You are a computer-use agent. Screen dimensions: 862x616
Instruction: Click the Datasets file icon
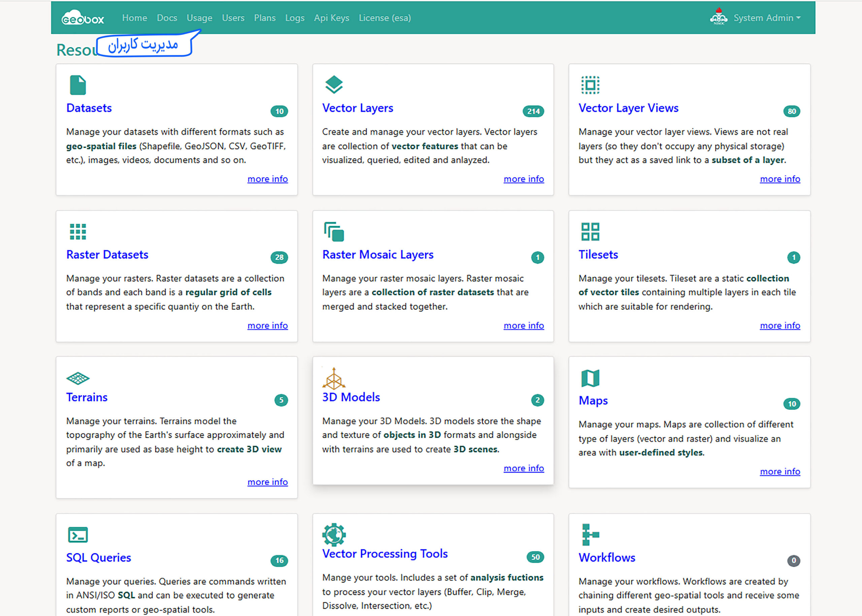[x=78, y=85]
